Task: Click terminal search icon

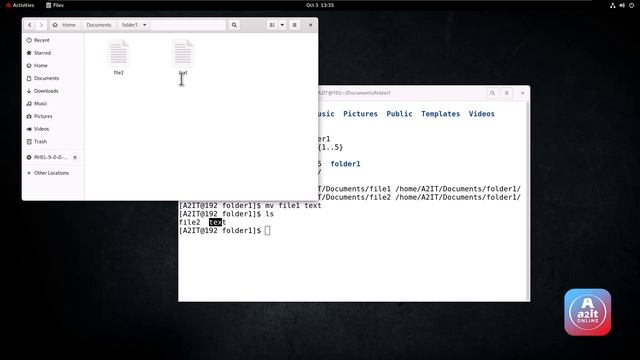Action: 492,93
